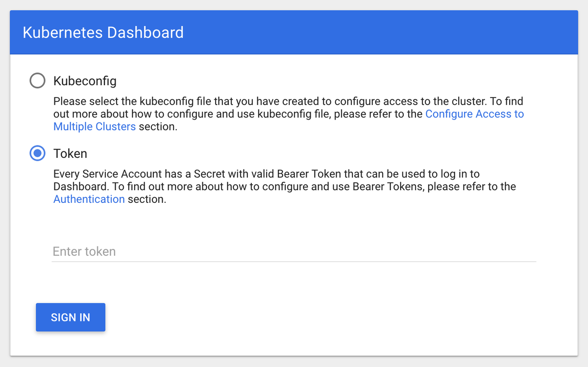
Task: Open the Authentication section link
Action: (x=89, y=199)
